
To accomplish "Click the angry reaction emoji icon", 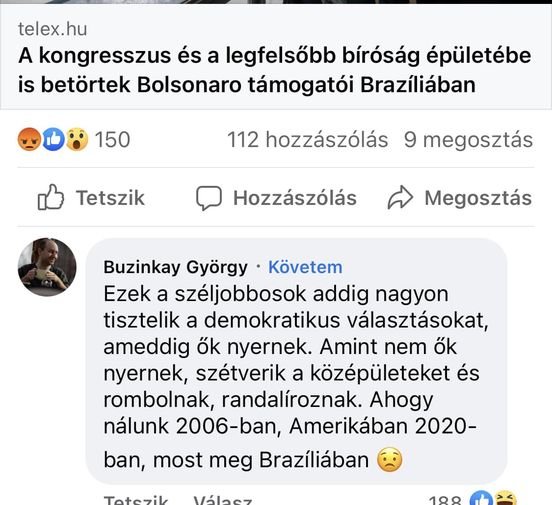I will pyautogui.click(x=29, y=139).
